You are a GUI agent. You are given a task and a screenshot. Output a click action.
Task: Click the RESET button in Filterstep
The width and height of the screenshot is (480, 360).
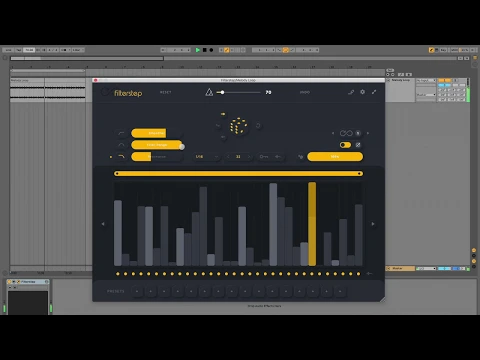pos(165,92)
